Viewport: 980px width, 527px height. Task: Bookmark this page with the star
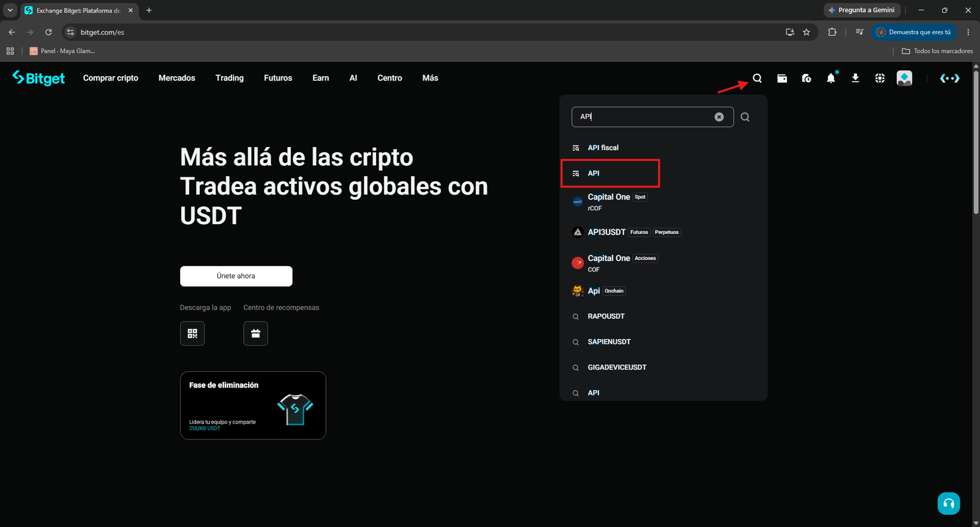pyautogui.click(x=807, y=32)
